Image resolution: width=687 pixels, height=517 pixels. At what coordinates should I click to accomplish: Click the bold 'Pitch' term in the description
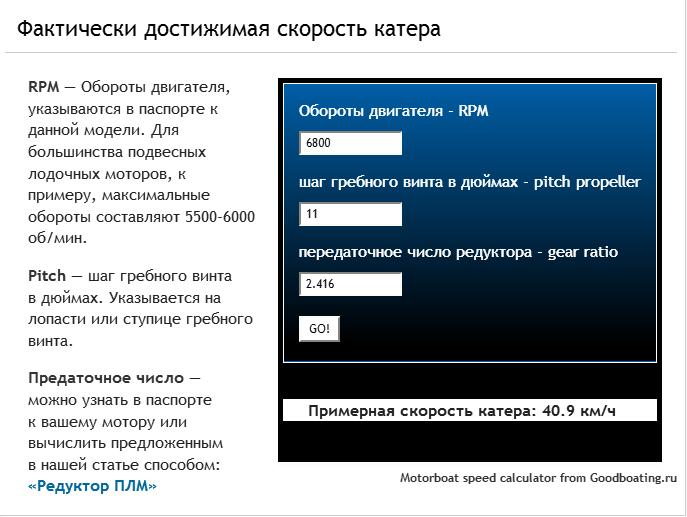click(46, 275)
